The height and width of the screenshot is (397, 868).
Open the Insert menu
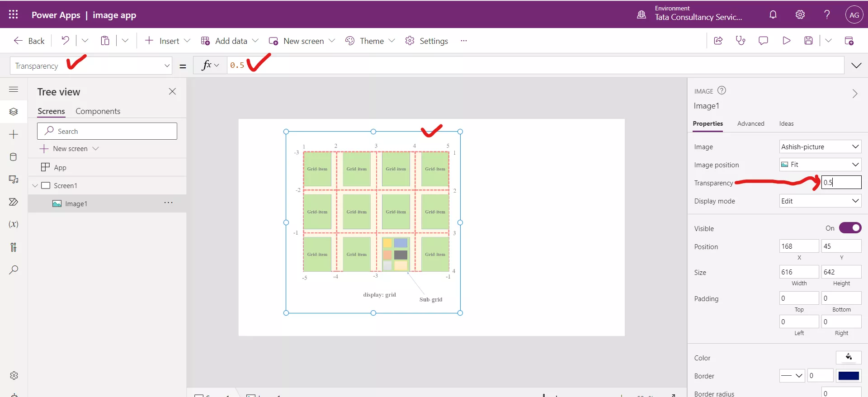[167, 41]
